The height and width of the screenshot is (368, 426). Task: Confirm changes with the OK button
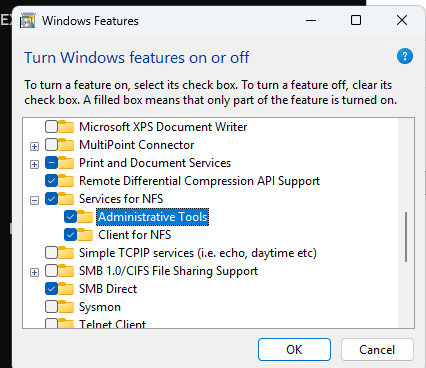click(294, 350)
